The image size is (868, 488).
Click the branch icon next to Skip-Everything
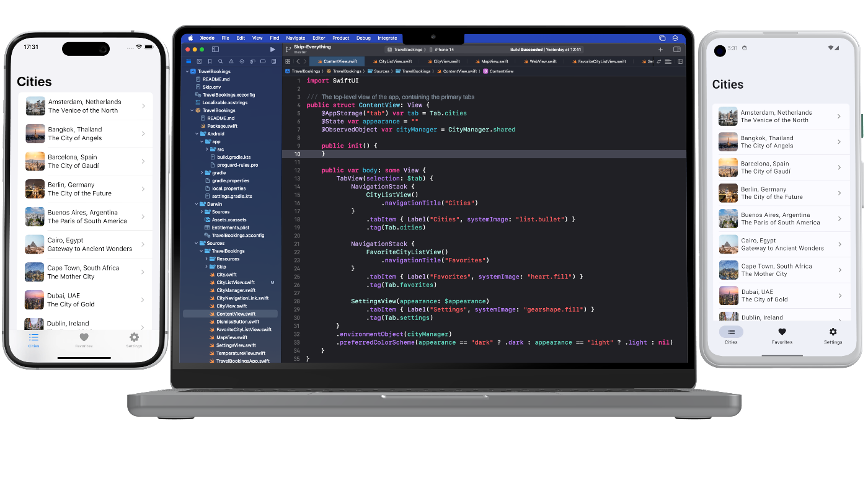(x=288, y=49)
